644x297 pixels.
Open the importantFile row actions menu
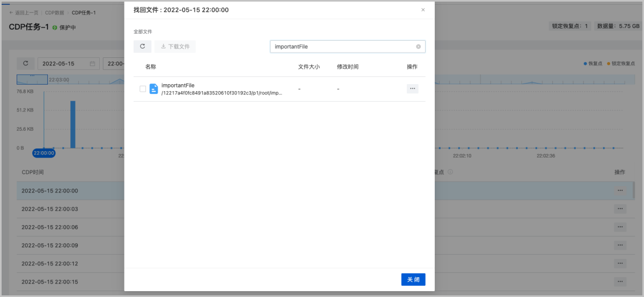tap(412, 88)
